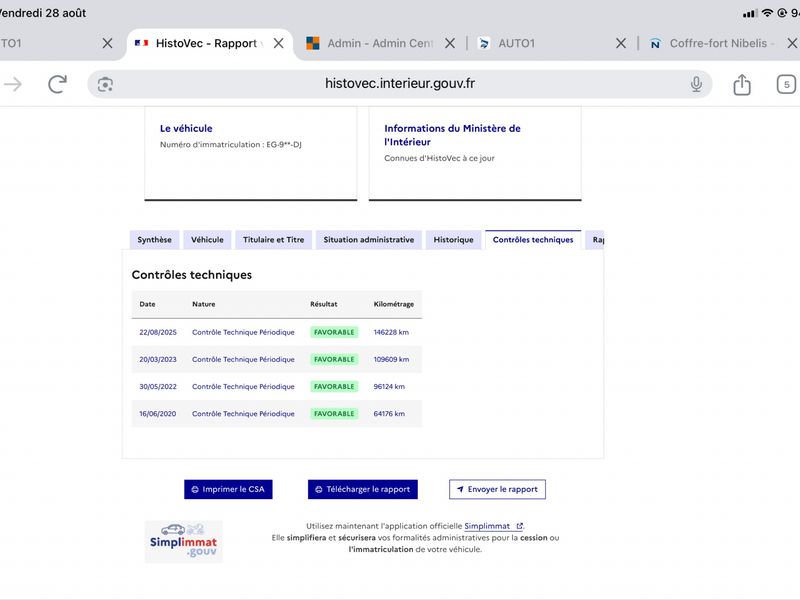
Task: Tap the microphone icon in the address bar
Action: click(x=696, y=84)
